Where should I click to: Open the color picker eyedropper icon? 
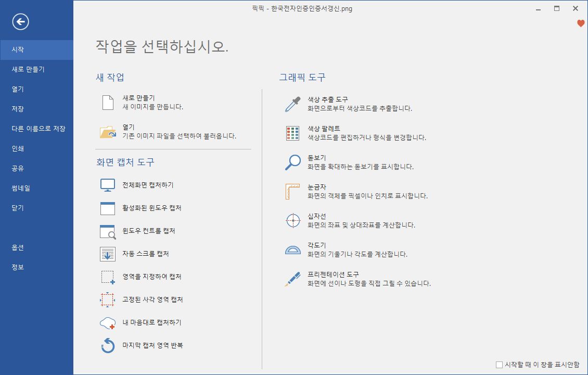point(292,104)
